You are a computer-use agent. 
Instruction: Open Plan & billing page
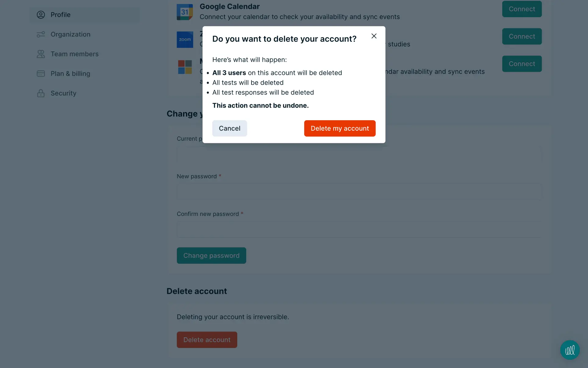tap(70, 74)
